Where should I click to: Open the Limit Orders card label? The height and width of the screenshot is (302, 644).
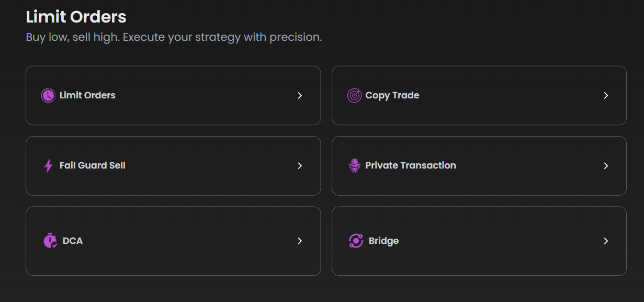[x=87, y=95]
